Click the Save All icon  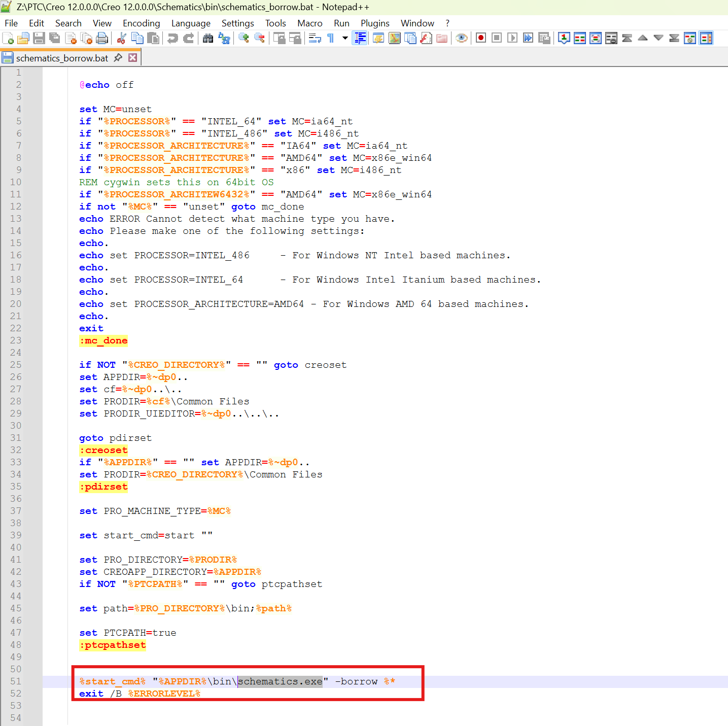[x=55, y=38]
